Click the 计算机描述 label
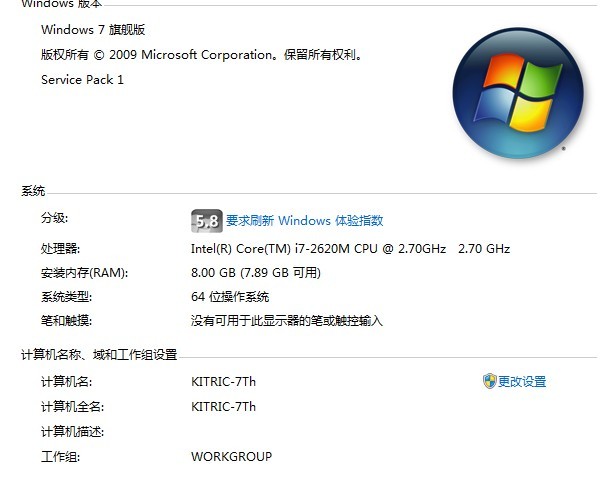608x484 pixels. (x=73, y=432)
